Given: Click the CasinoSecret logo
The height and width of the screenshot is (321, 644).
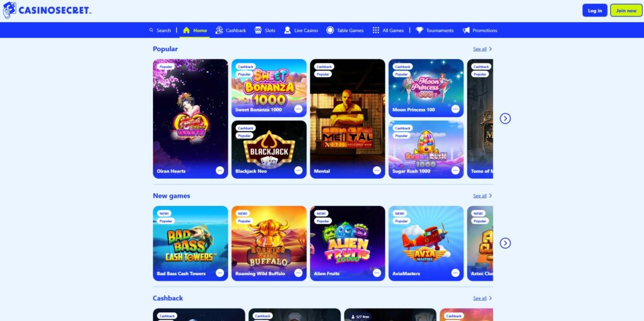Looking at the screenshot, I should point(47,10).
